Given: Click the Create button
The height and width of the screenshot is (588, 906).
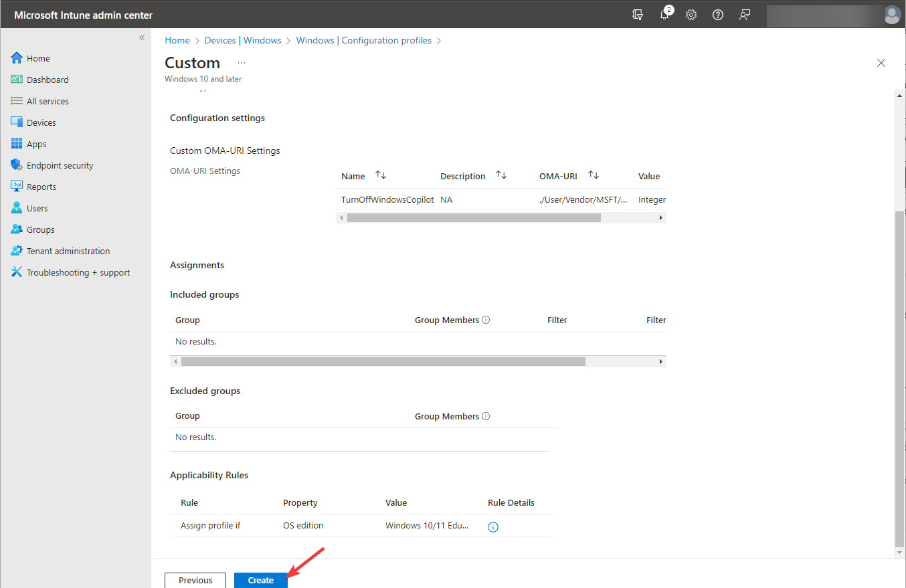Looking at the screenshot, I should [260, 580].
